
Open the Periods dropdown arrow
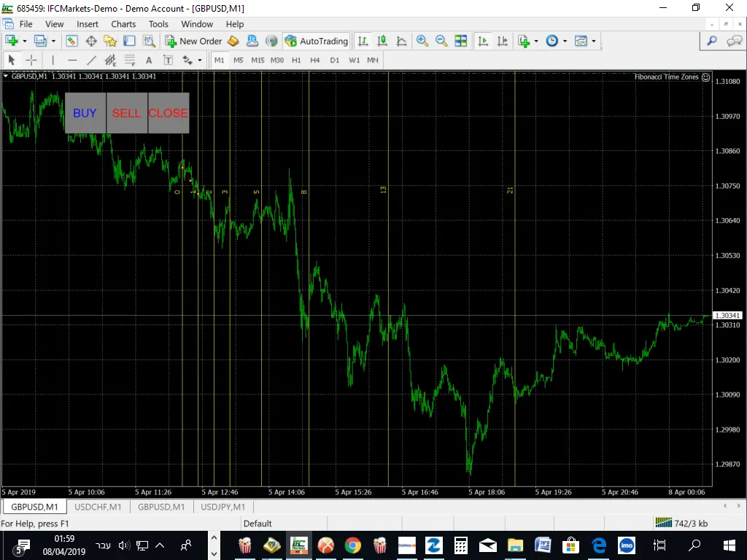(x=564, y=41)
